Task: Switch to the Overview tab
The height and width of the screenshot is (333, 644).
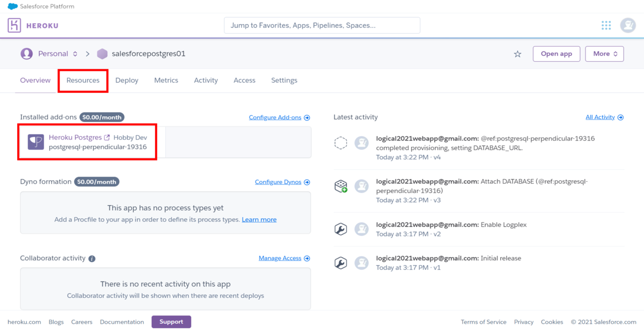Action: tap(35, 80)
